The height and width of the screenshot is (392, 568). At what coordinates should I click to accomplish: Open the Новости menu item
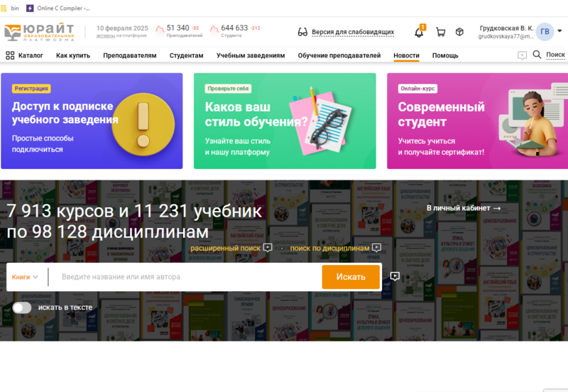[x=406, y=55]
